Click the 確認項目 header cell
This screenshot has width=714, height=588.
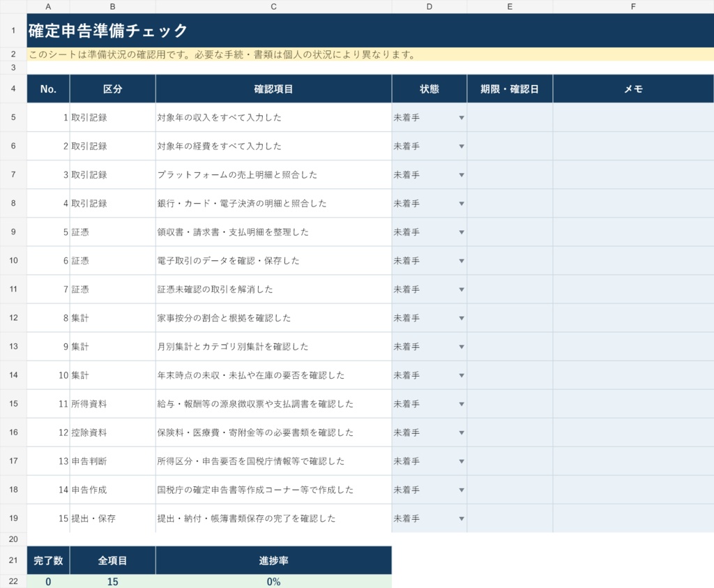point(273,89)
